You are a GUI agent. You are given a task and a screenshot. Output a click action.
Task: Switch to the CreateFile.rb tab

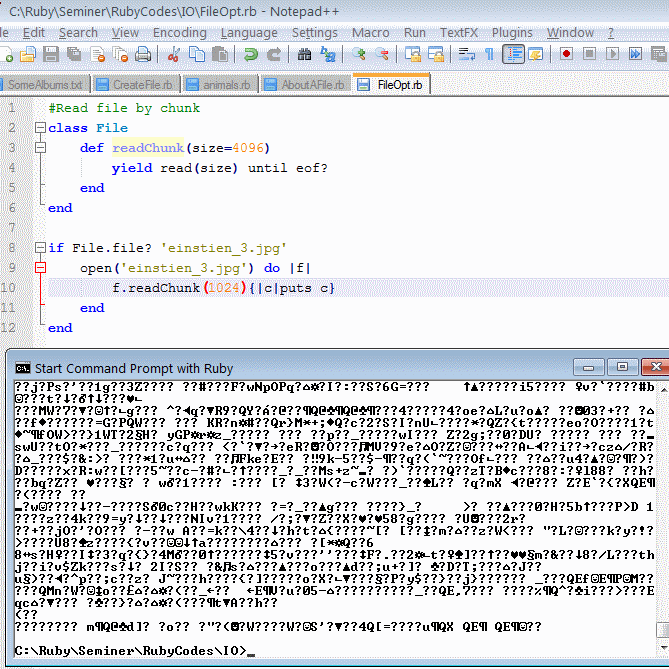pyautogui.click(x=138, y=85)
